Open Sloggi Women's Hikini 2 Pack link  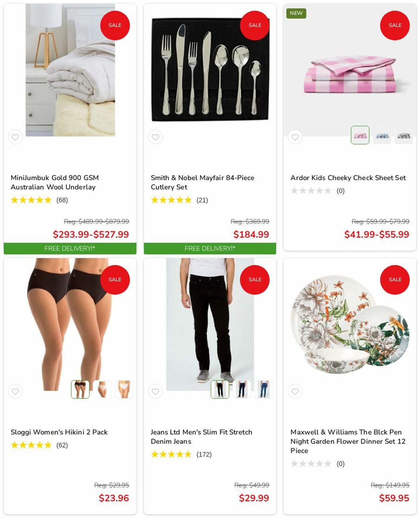(x=59, y=432)
